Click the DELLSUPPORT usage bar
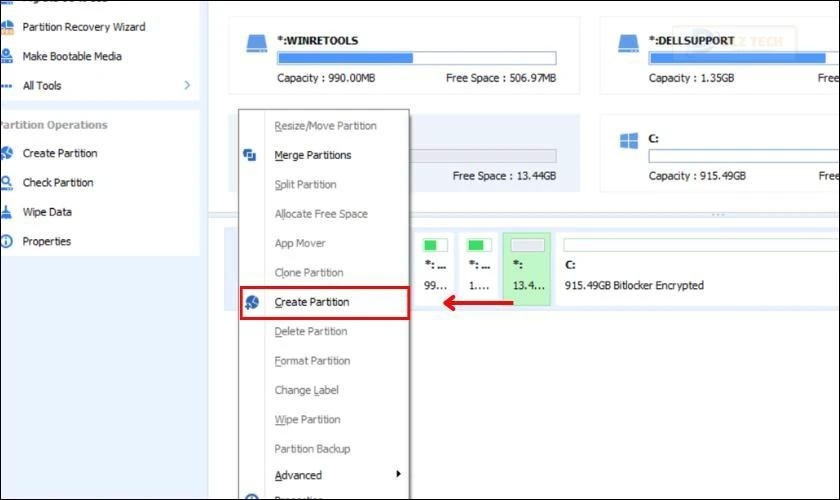 744,58
